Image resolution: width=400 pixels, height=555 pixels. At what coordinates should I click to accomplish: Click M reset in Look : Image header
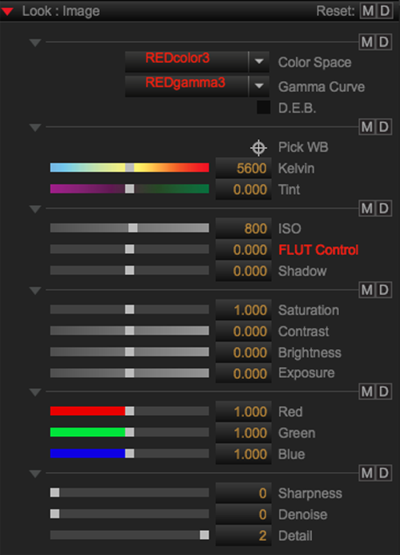click(368, 11)
